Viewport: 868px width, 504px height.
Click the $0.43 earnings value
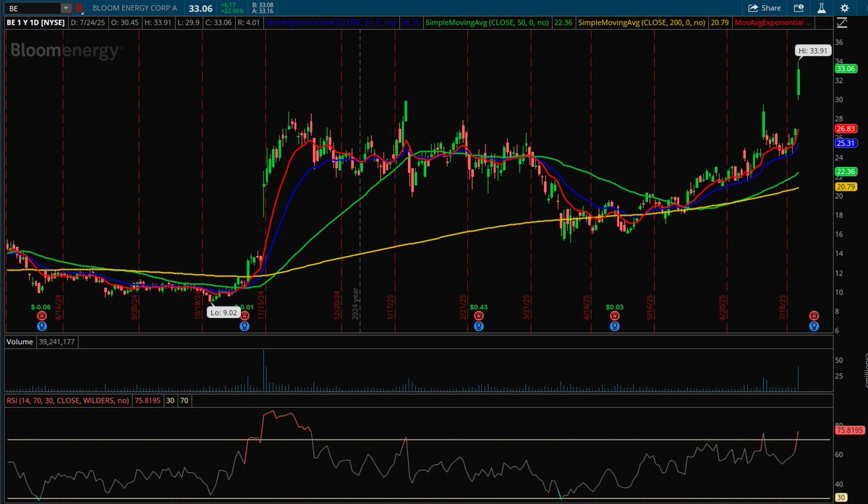point(478,307)
